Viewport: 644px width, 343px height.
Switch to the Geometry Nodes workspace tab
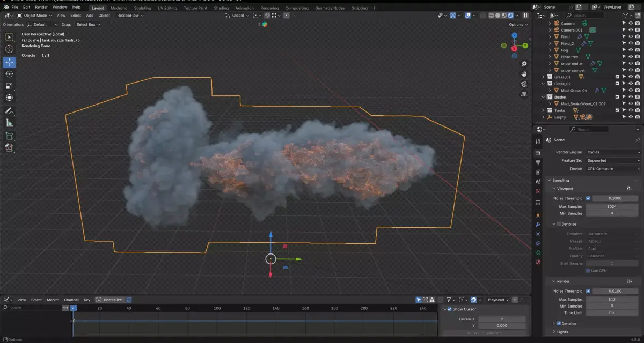[x=330, y=8]
